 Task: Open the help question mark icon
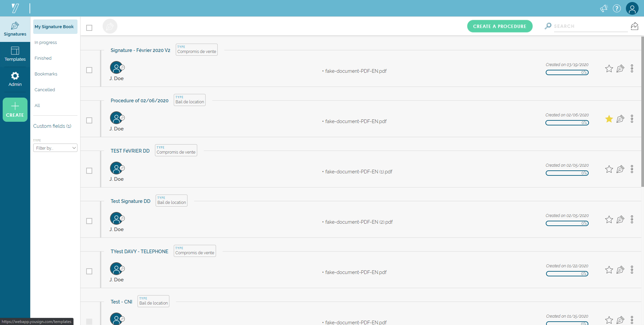[617, 8]
